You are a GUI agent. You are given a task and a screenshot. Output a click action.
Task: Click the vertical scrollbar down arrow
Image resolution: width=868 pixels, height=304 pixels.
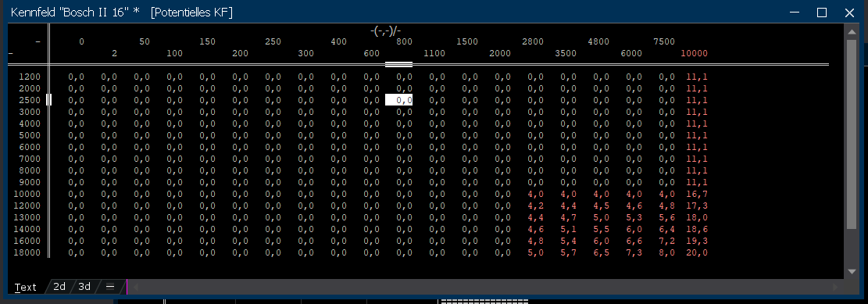(x=852, y=271)
